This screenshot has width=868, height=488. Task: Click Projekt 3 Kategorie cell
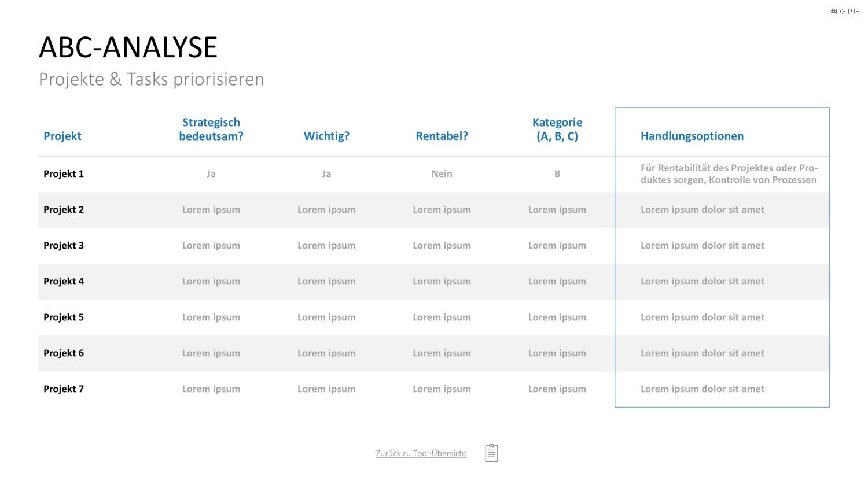[557, 245]
